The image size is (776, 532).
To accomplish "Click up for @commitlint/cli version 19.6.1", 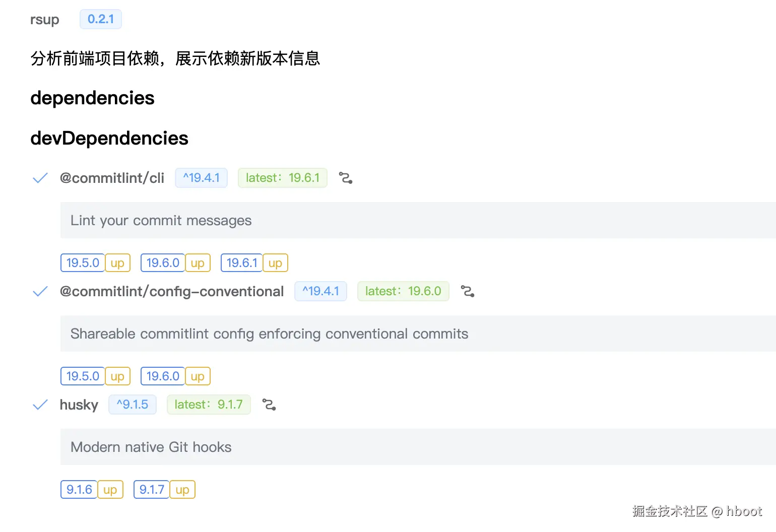I will pos(275,263).
